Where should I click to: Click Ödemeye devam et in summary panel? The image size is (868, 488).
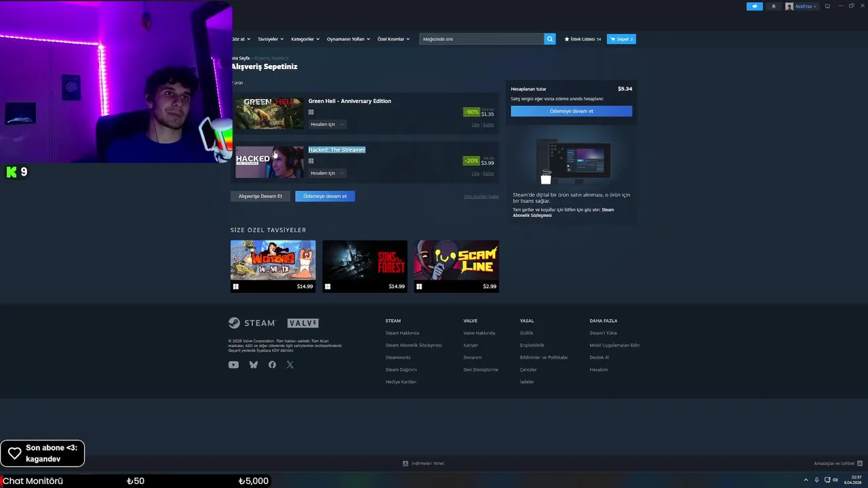tap(572, 111)
